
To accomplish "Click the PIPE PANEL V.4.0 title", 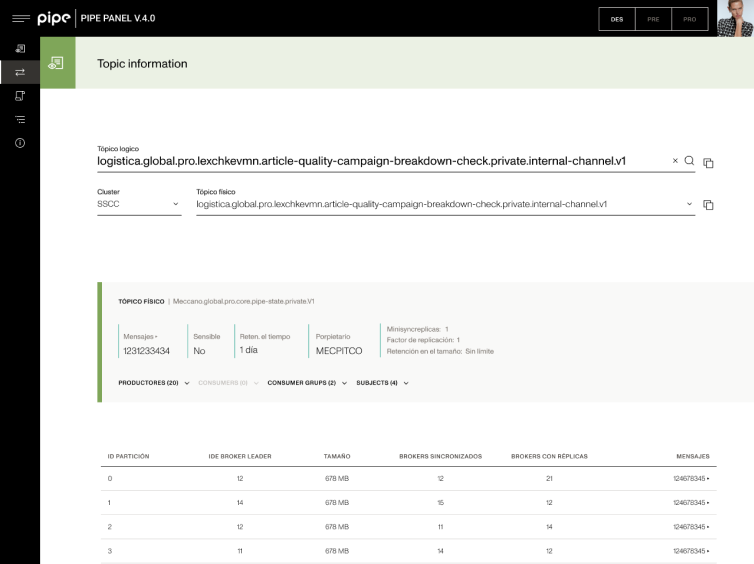I will (x=118, y=18).
